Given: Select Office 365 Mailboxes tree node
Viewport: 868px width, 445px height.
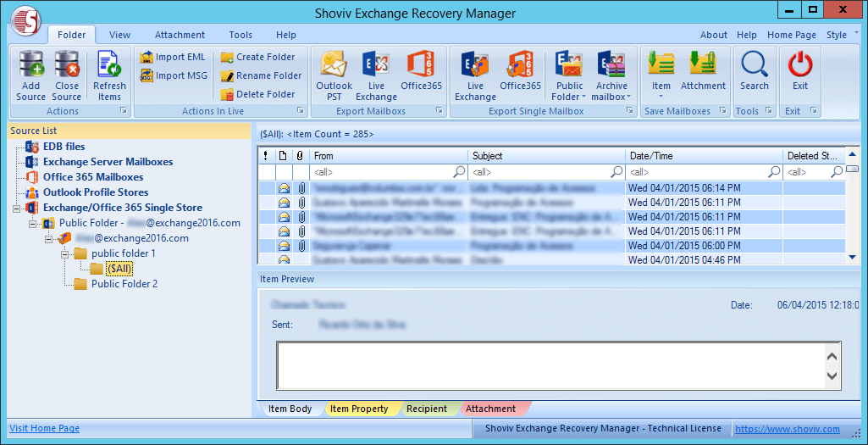Looking at the screenshot, I should pyautogui.click(x=93, y=177).
